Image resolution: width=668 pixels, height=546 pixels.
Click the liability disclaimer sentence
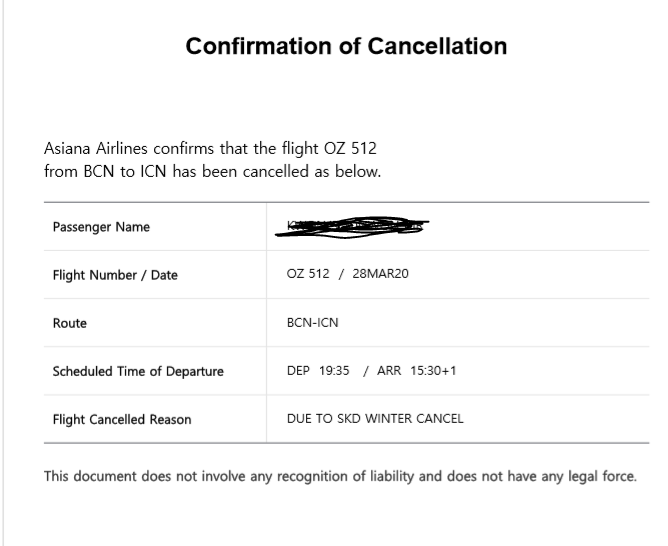pyautogui.click(x=340, y=476)
